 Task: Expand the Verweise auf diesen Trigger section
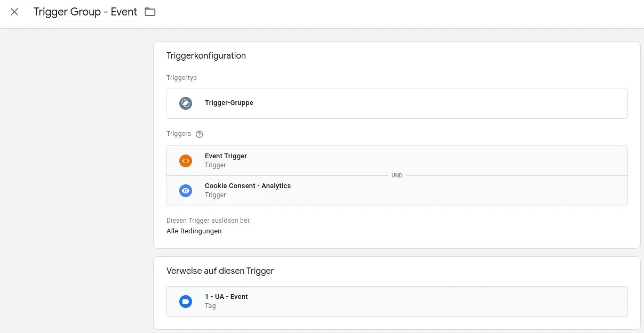220,271
